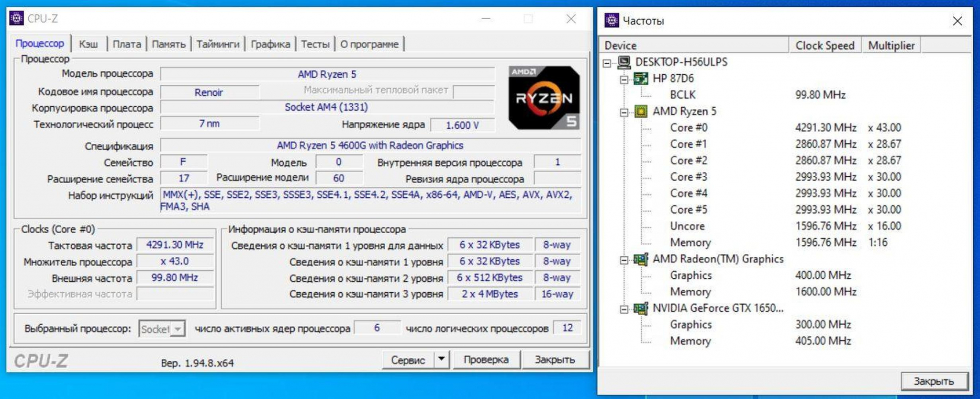
Task: Click the AMD Ryzen 5 logo image
Action: (x=544, y=98)
